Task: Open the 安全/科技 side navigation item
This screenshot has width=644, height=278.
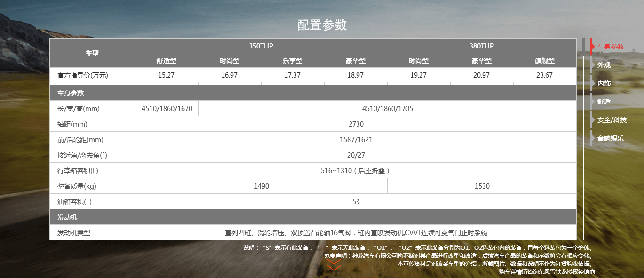Action: [x=612, y=120]
